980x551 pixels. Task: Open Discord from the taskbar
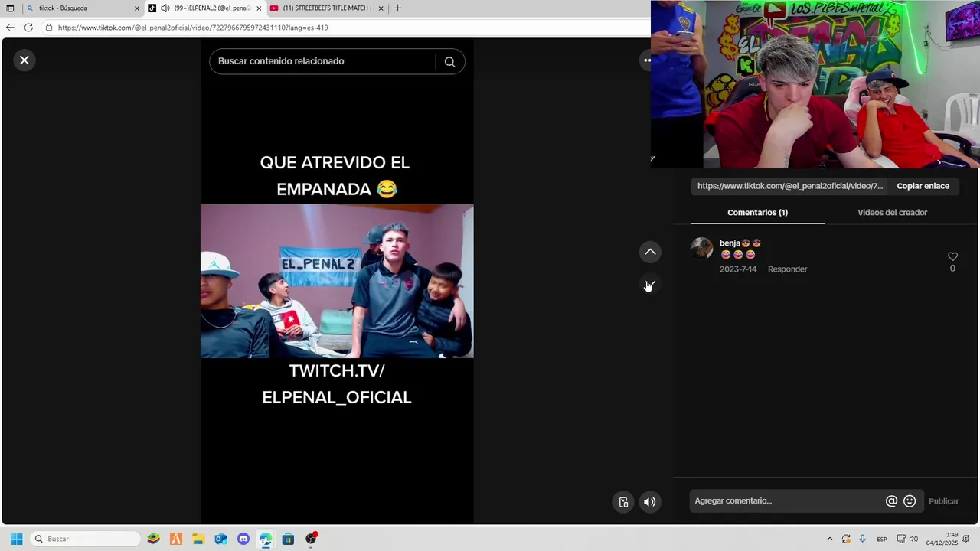pyautogui.click(x=243, y=539)
